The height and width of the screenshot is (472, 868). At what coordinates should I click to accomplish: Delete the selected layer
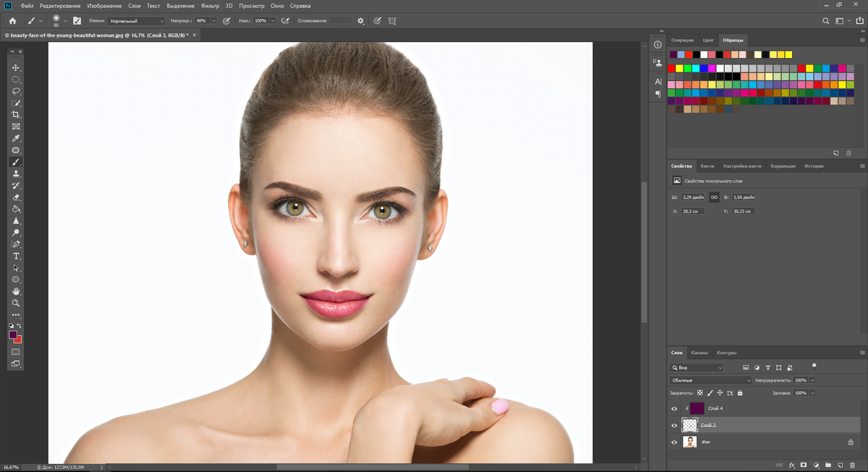(x=852, y=465)
